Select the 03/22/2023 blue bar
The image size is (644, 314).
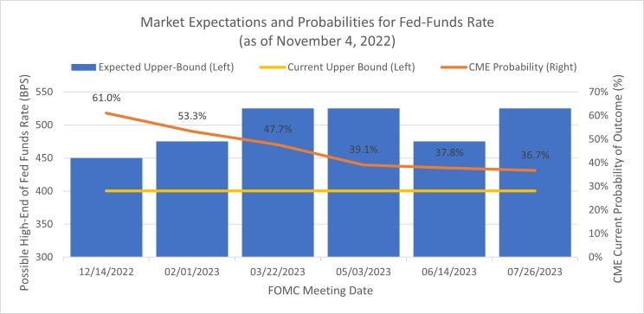(278, 183)
